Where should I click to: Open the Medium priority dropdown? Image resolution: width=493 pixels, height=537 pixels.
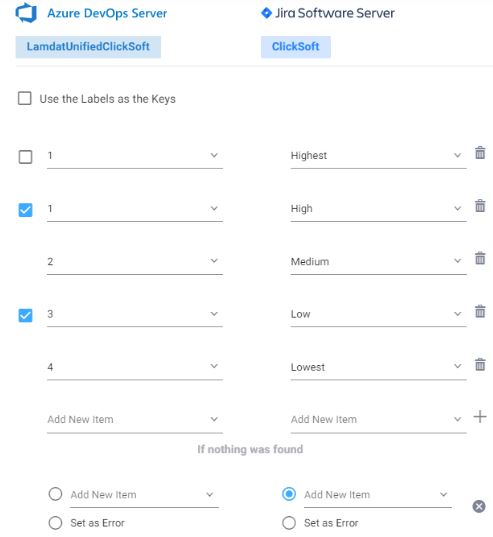[x=378, y=262]
